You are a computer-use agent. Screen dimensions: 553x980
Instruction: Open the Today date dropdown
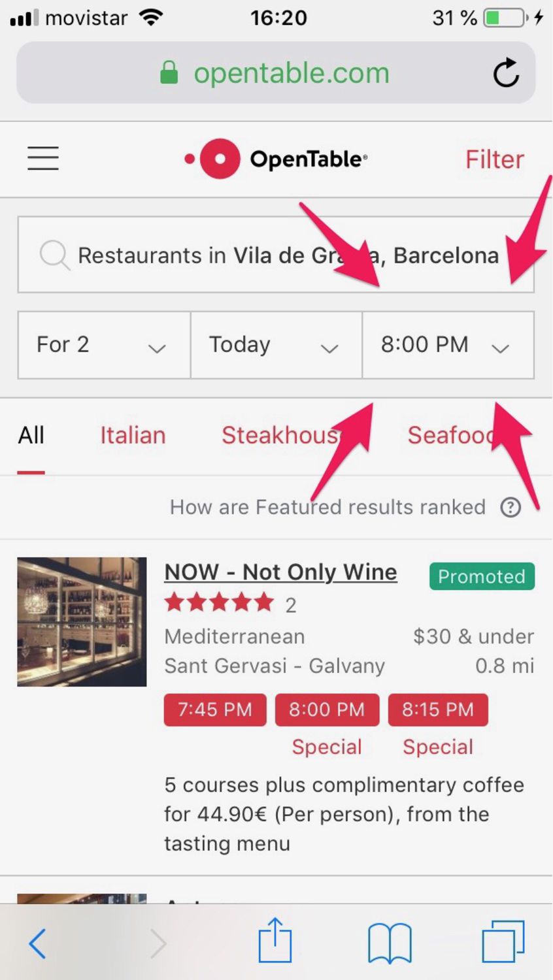[x=276, y=345]
